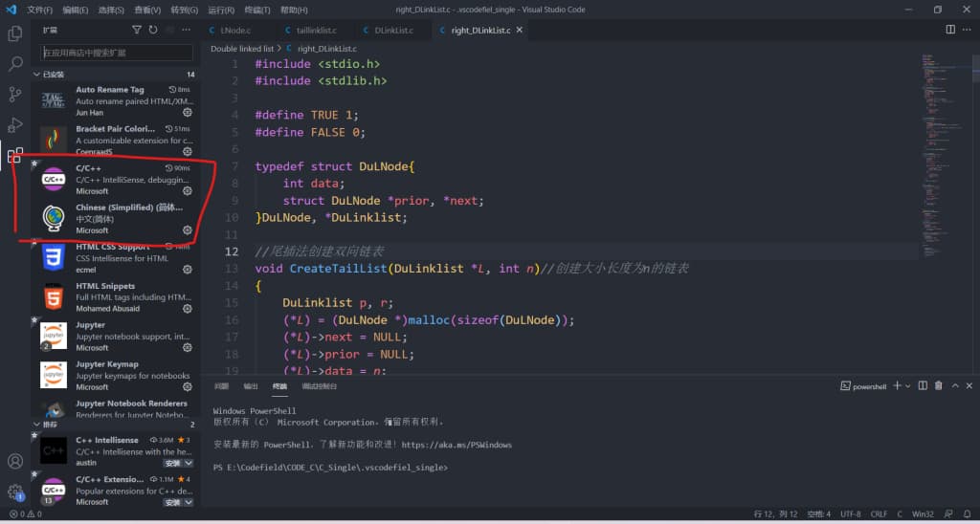Screen dimensions: 980x524
Task: Change indentation via spaces status item
Action: (819, 514)
